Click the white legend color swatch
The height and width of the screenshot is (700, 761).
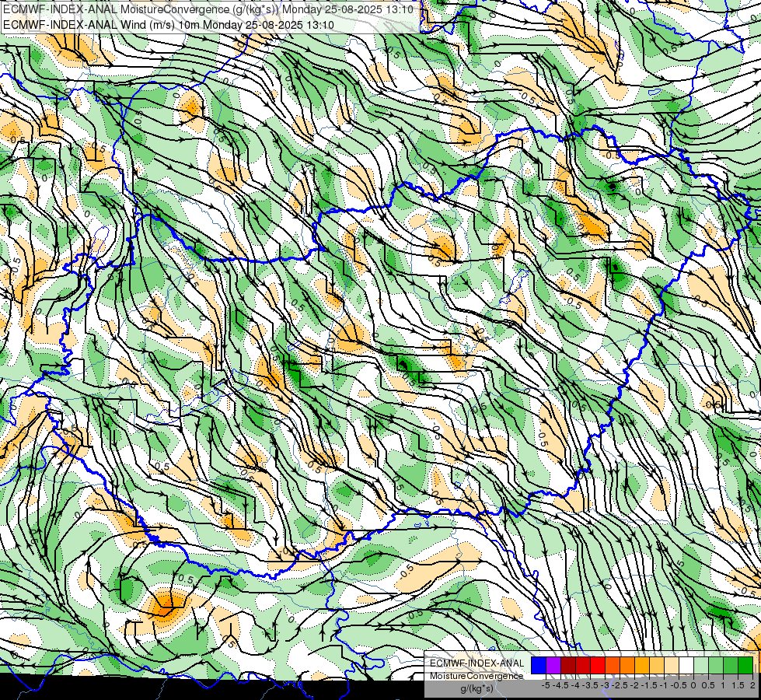pyautogui.click(x=686, y=665)
